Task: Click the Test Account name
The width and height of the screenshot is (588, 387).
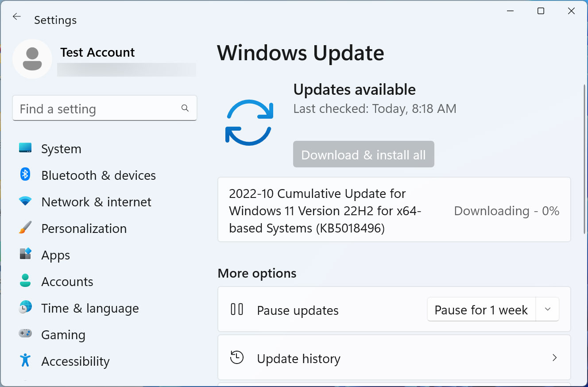Action: coord(97,52)
